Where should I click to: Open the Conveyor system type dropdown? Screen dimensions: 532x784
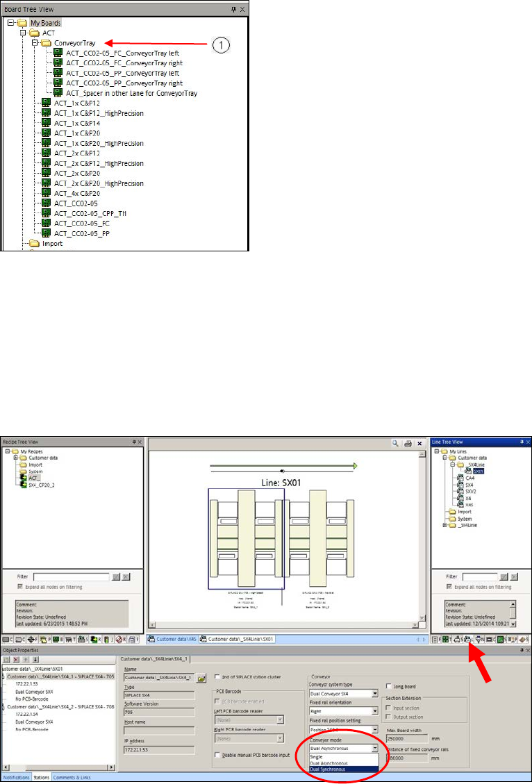pyautogui.click(x=374, y=694)
